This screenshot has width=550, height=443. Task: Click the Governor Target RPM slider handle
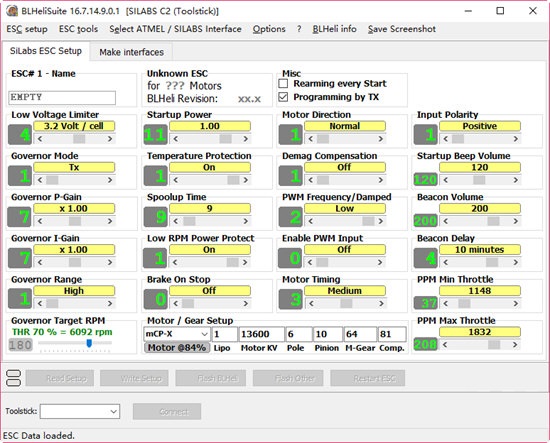coord(89,343)
